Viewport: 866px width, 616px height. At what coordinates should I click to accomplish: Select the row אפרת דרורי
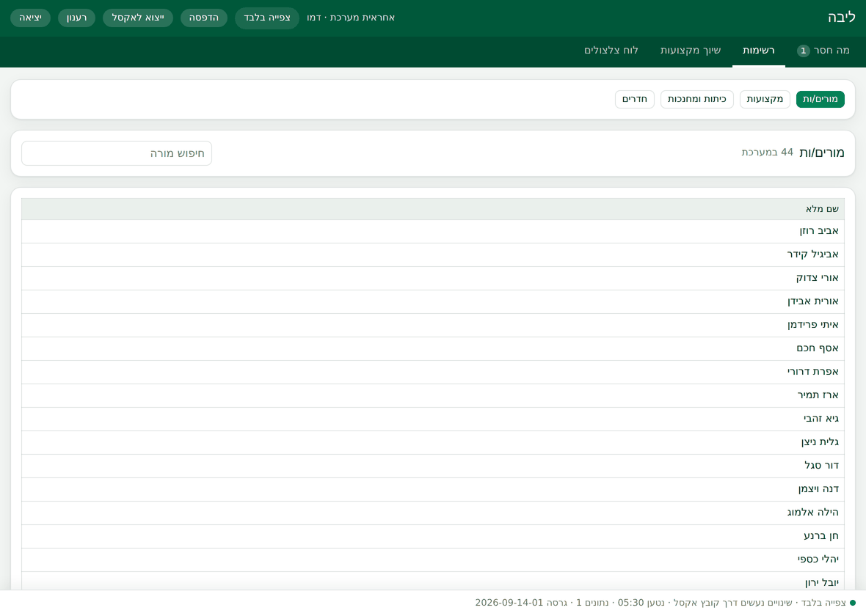(x=433, y=372)
